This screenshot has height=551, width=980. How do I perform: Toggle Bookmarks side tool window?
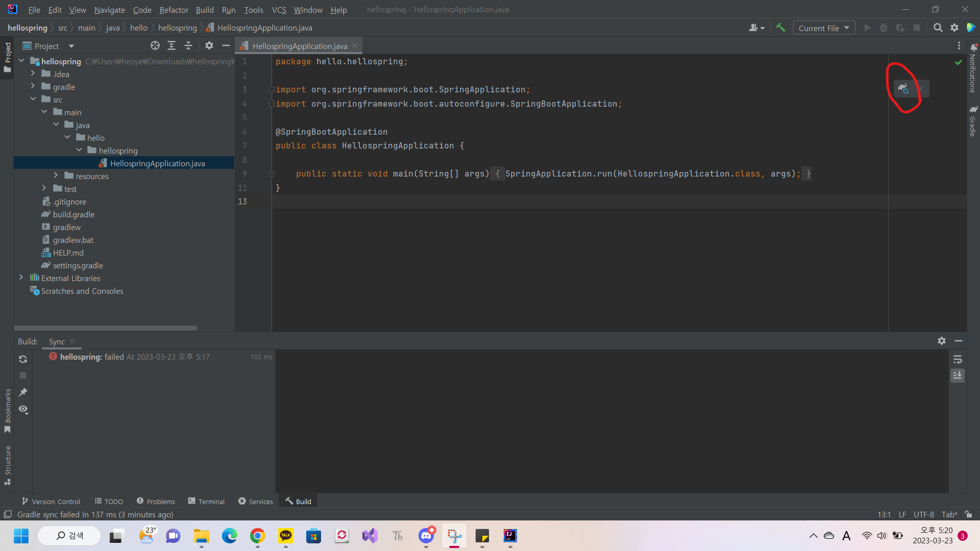(8, 411)
